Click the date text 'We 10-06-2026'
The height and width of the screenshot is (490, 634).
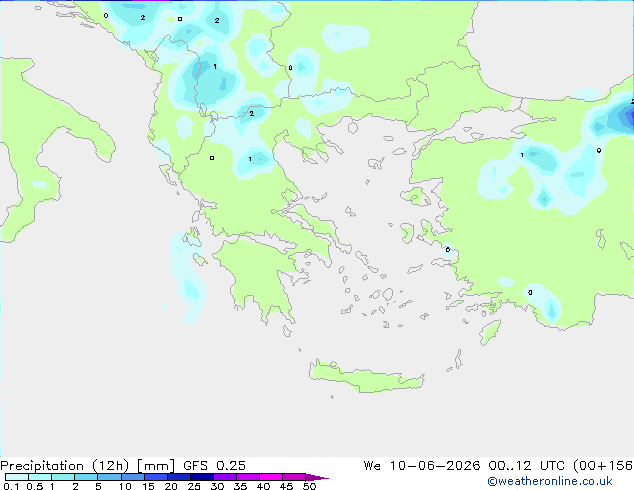(422, 466)
